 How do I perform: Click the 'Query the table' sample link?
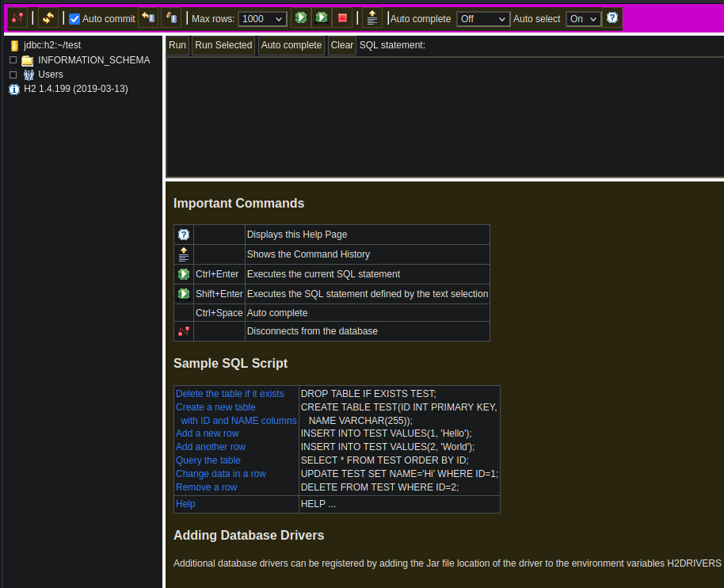coord(208,460)
